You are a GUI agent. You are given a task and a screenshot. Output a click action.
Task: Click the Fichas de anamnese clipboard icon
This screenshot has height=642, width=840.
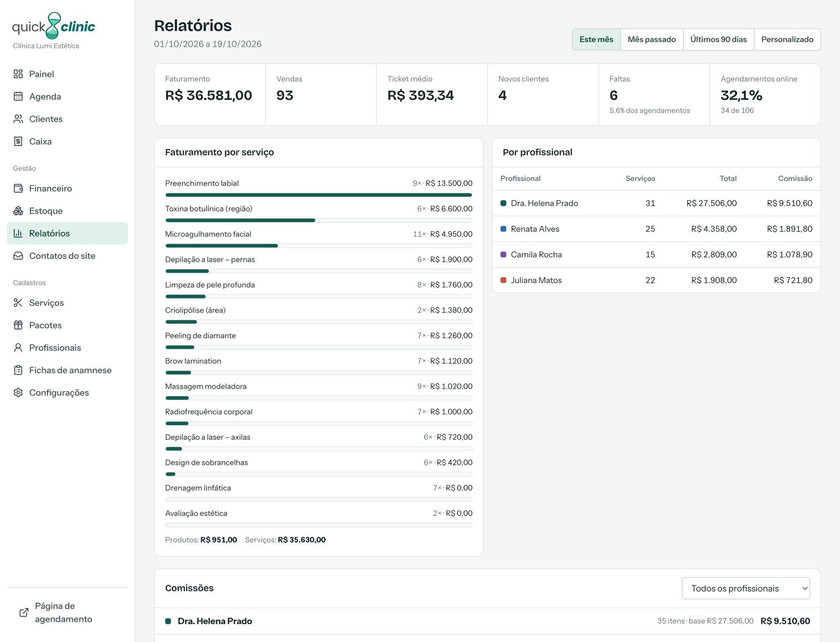click(x=18, y=370)
